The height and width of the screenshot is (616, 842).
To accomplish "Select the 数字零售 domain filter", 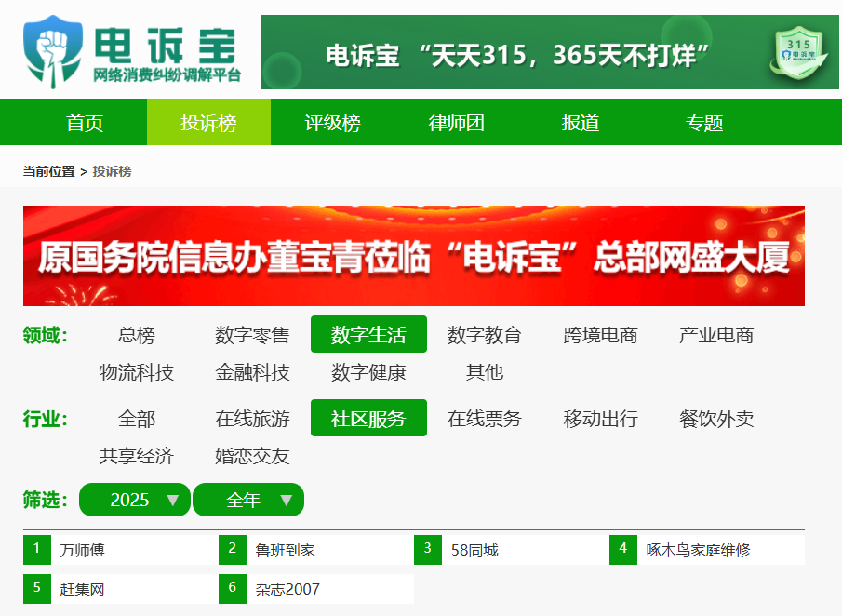I will (x=252, y=335).
